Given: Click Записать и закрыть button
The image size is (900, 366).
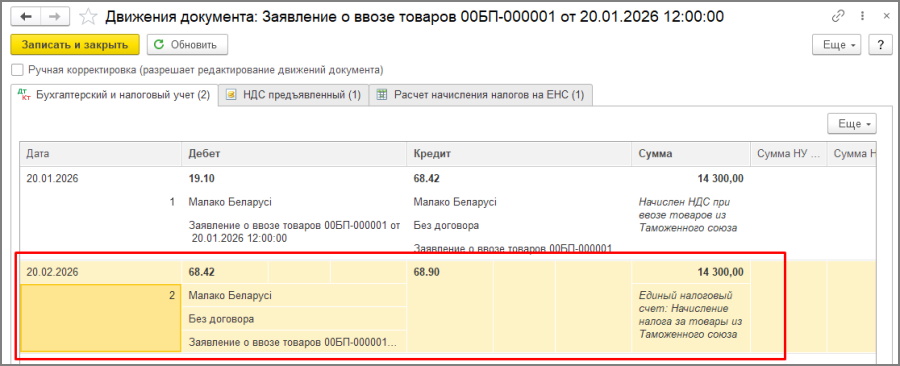Looking at the screenshot, I should (x=75, y=45).
